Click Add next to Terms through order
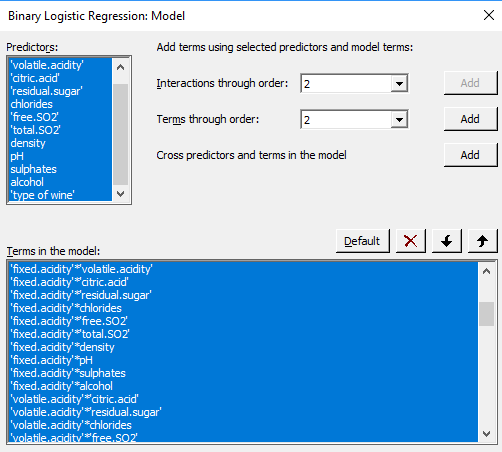The height and width of the screenshot is (452, 502). (470, 119)
